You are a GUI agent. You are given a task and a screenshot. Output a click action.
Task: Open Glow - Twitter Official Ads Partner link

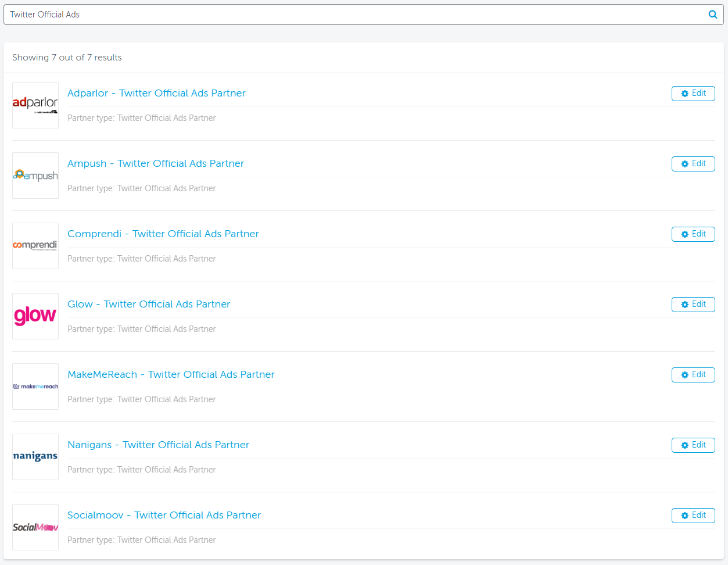(x=149, y=304)
